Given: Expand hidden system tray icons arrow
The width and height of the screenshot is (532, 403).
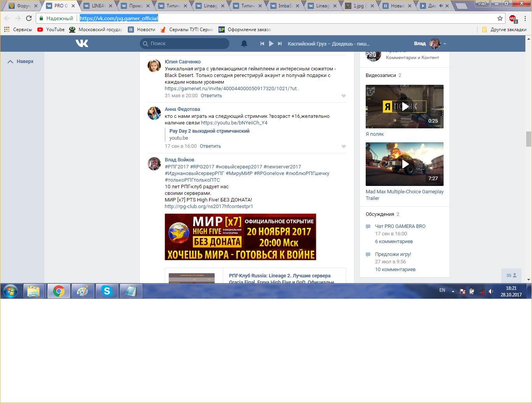Looking at the screenshot, I should click(453, 291).
